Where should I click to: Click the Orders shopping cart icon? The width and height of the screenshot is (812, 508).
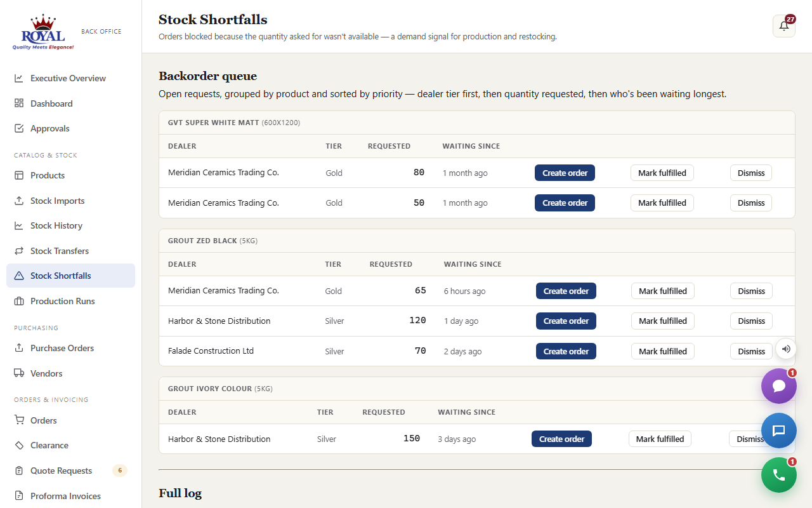19,420
